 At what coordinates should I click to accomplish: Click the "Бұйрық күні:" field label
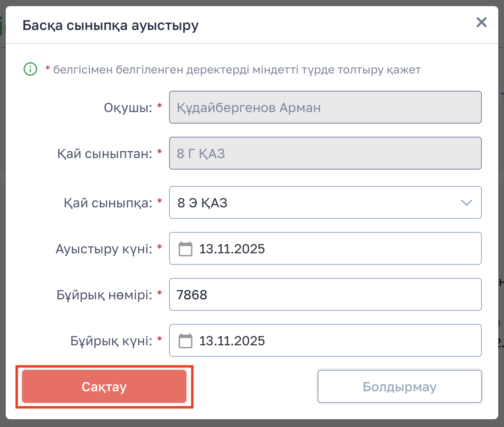(111, 341)
